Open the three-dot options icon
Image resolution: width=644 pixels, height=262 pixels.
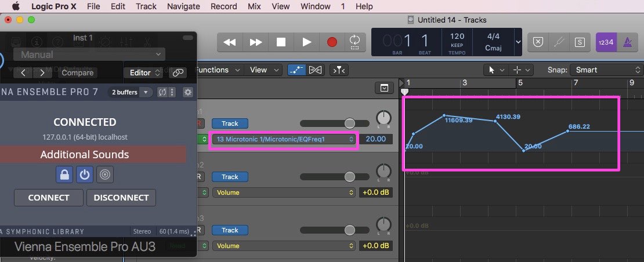click(x=172, y=92)
